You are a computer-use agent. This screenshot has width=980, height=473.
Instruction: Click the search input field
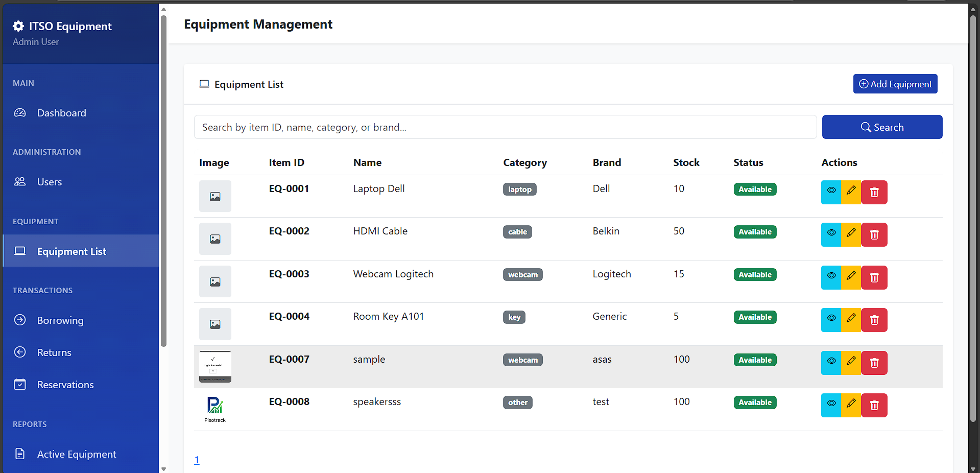pos(505,127)
